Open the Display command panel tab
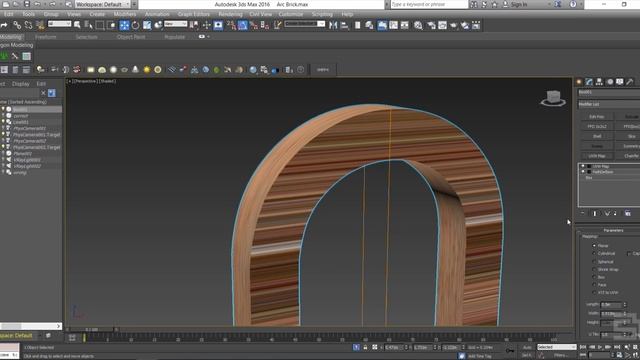640x360 pixels. click(x=620, y=82)
